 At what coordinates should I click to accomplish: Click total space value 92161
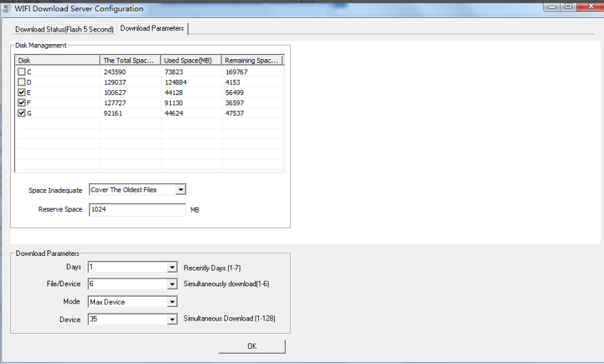pyautogui.click(x=113, y=114)
